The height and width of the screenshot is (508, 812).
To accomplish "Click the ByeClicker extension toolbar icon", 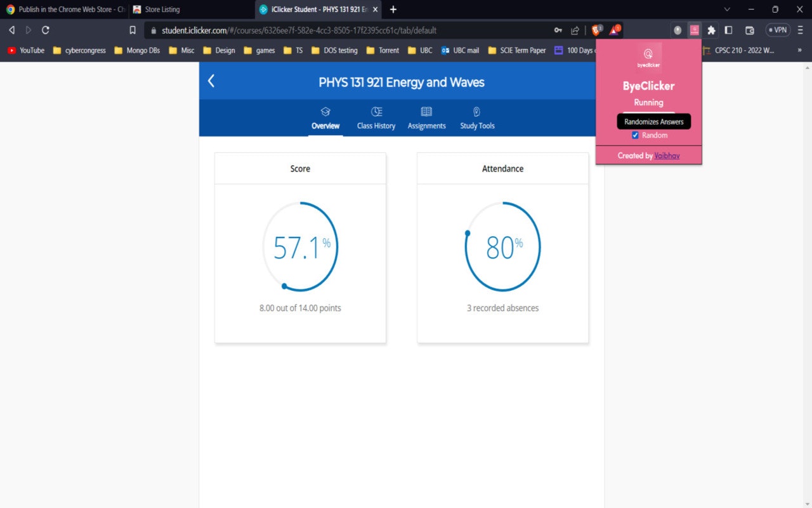I will tap(695, 30).
